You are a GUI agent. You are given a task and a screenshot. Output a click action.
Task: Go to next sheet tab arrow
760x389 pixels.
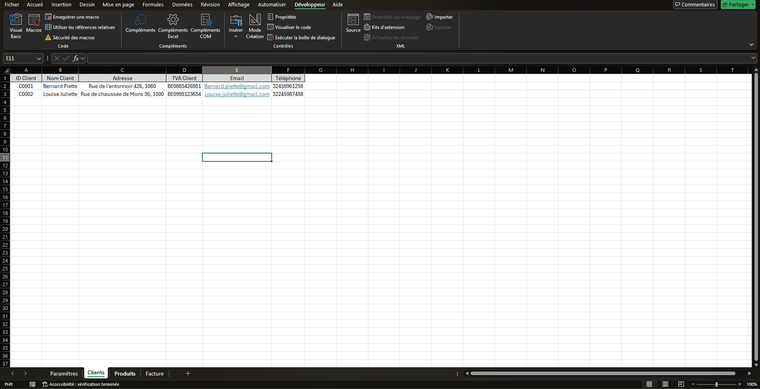(x=25, y=373)
